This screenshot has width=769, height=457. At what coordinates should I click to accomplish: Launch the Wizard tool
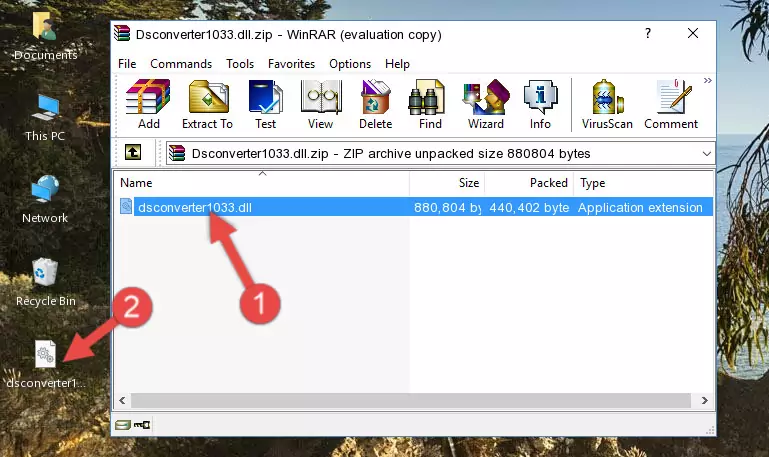pos(486,104)
